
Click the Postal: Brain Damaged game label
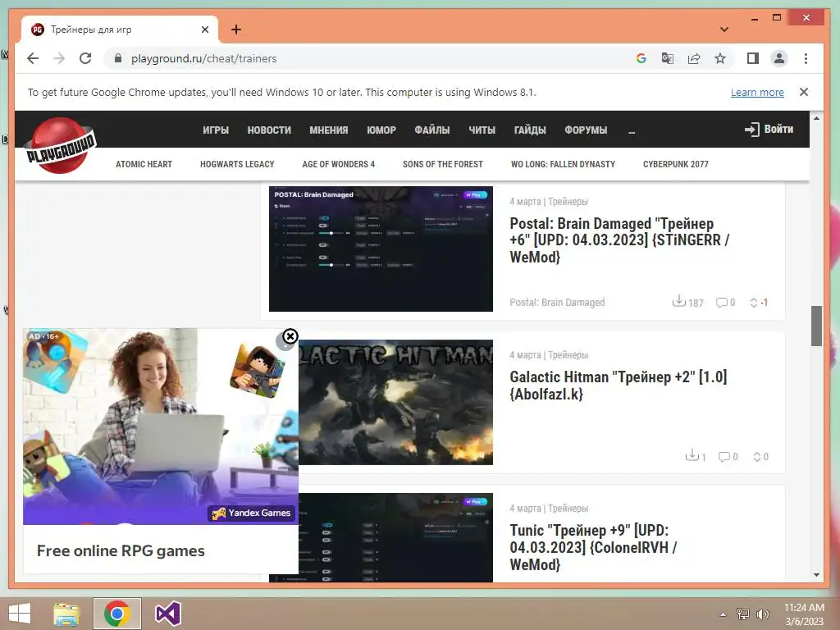[x=557, y=302]
